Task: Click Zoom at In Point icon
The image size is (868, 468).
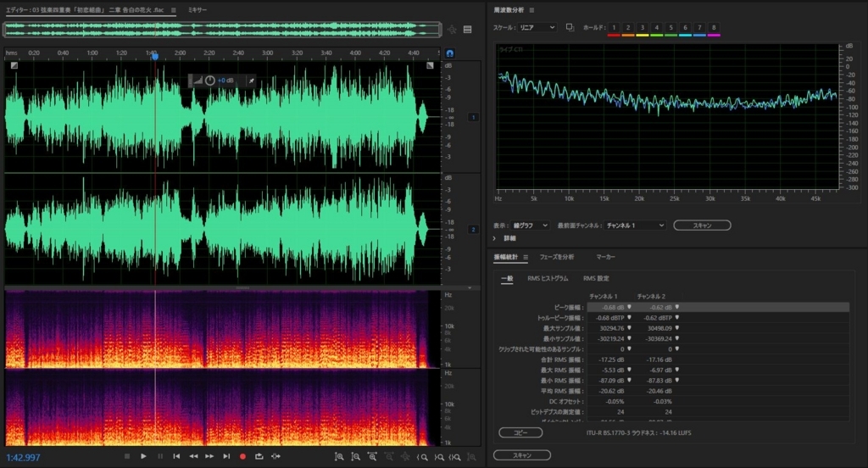Action: pos(422,457)
